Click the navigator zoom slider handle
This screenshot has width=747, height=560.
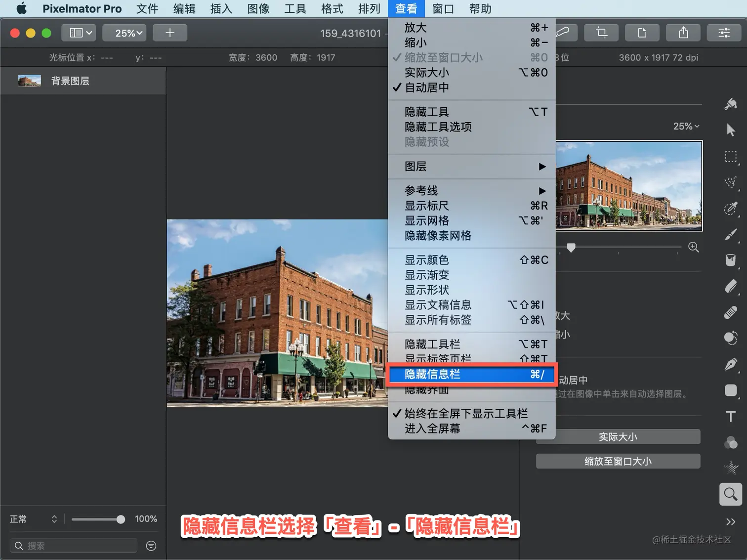tap(571, 248)
